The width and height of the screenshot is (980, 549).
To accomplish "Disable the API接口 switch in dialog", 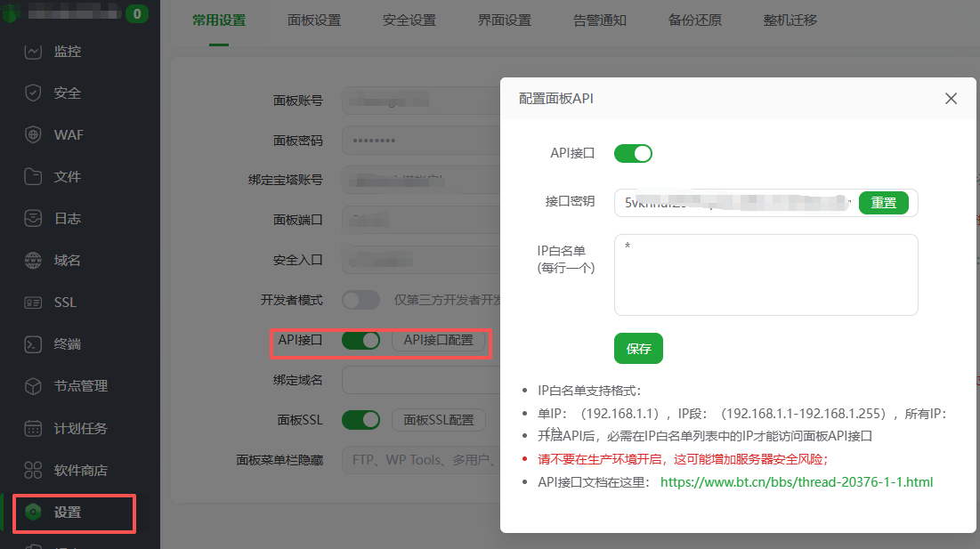I will click(633, 153).
